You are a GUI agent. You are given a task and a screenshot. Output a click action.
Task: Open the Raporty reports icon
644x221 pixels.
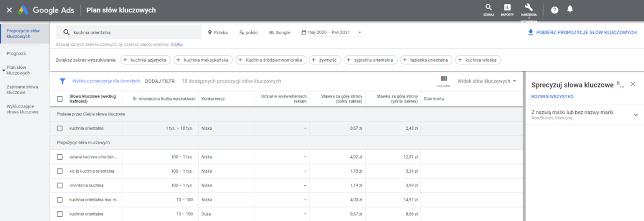pos(507,9)
